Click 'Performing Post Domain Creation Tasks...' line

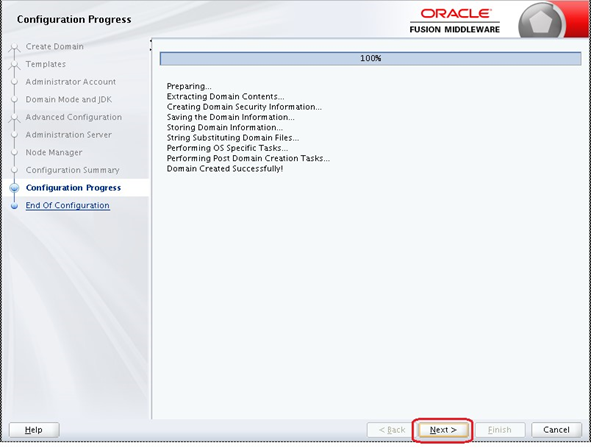pos(248,158)
